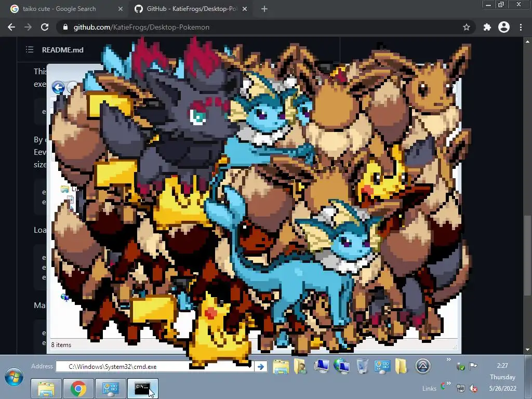Viewport: 532px width, 399px height.
Task: Open Network icon in taskbar toolbar
Action: 342,366
